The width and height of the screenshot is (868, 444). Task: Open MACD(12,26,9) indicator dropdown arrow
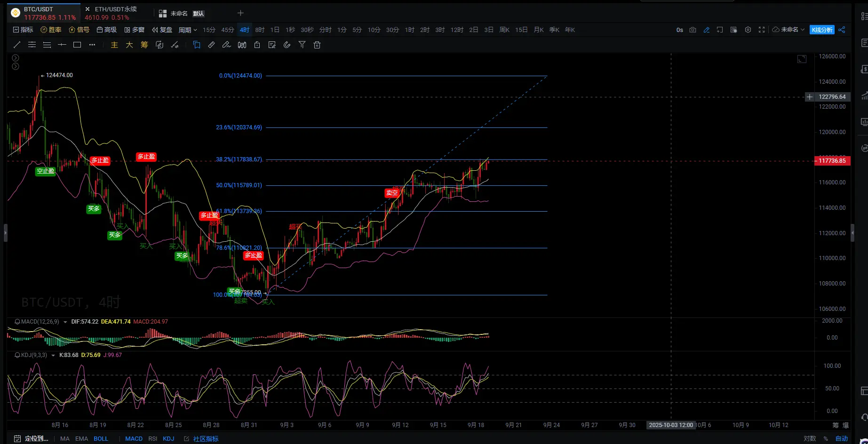[x=65, y=322]
